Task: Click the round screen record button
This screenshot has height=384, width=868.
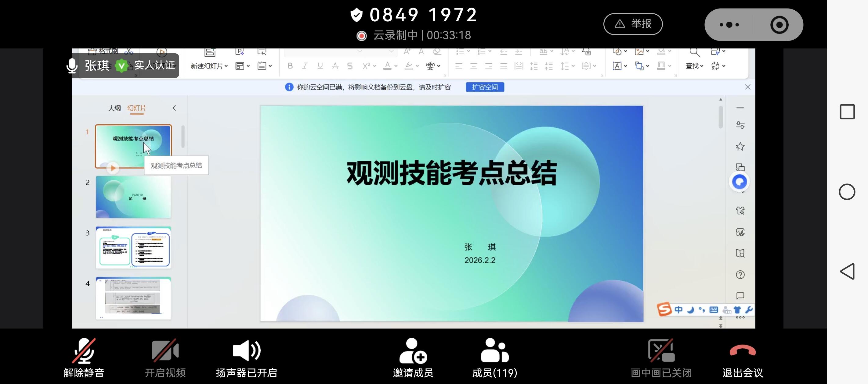Action: click(779, 25)
